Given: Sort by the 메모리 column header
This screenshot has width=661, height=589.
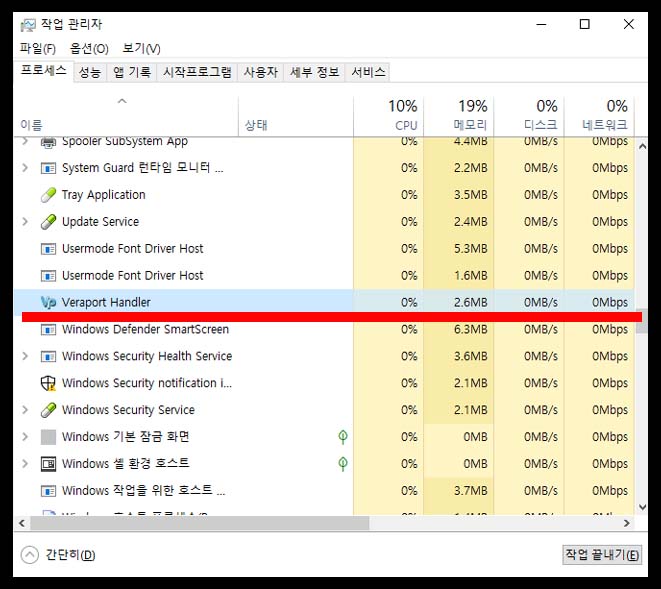Looking at the screenshot, I should [459, 116].
